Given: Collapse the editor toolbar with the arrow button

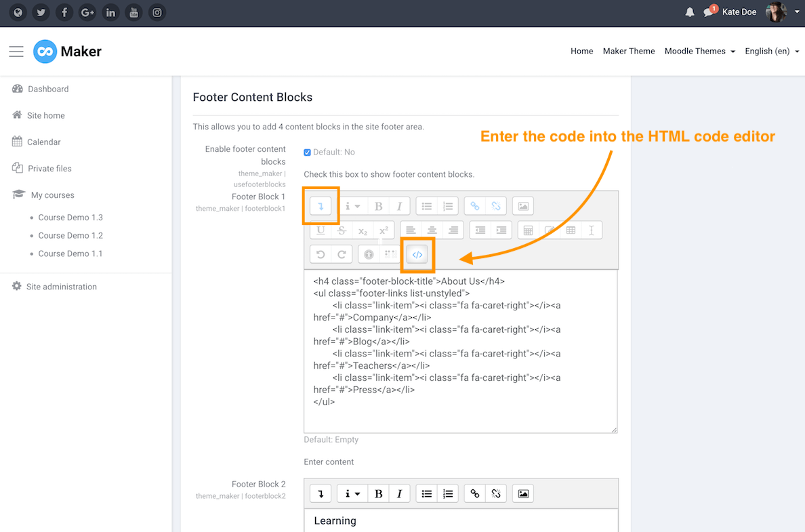Looking at the screenshot, I should coord(320,206).
